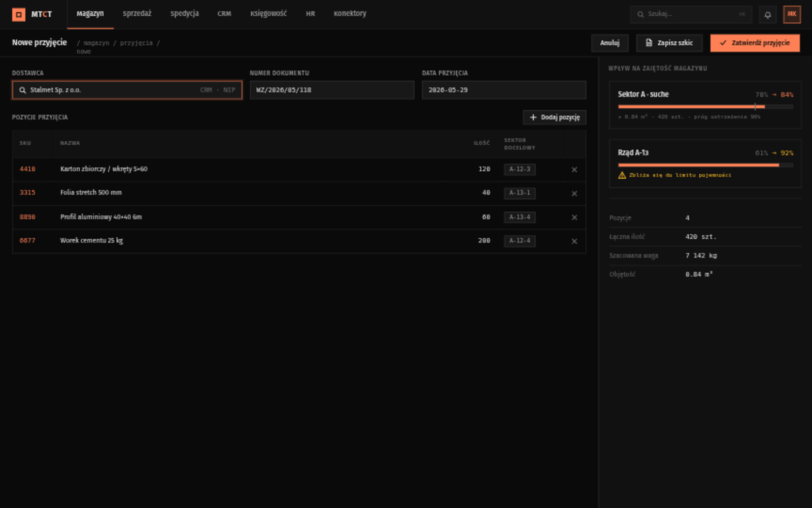812x508 pixels.
Task: Switch to the księgowość tab
Action: [x=268, y=14]
